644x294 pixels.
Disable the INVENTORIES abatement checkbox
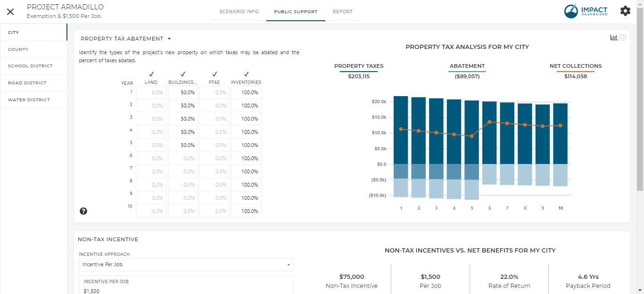click(x=246, y=74)
